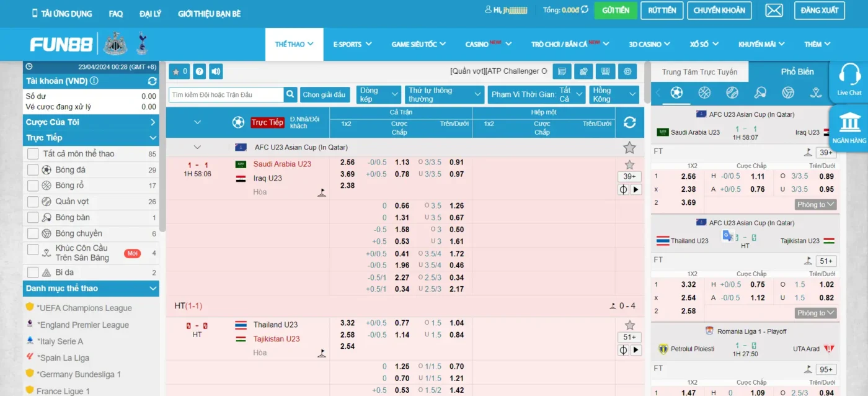Favorite the Saudi Arabia U23 match star

629,164
